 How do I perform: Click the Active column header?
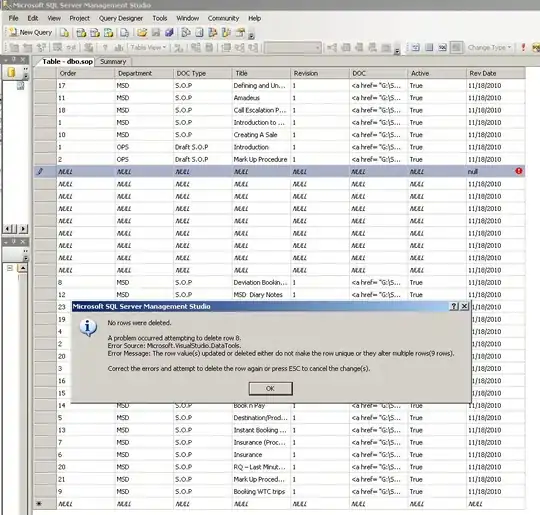tap(437, 73)
